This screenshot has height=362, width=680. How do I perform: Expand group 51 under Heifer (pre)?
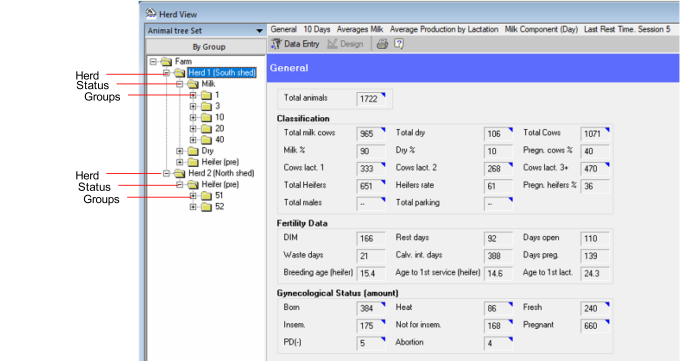[193, 196]
